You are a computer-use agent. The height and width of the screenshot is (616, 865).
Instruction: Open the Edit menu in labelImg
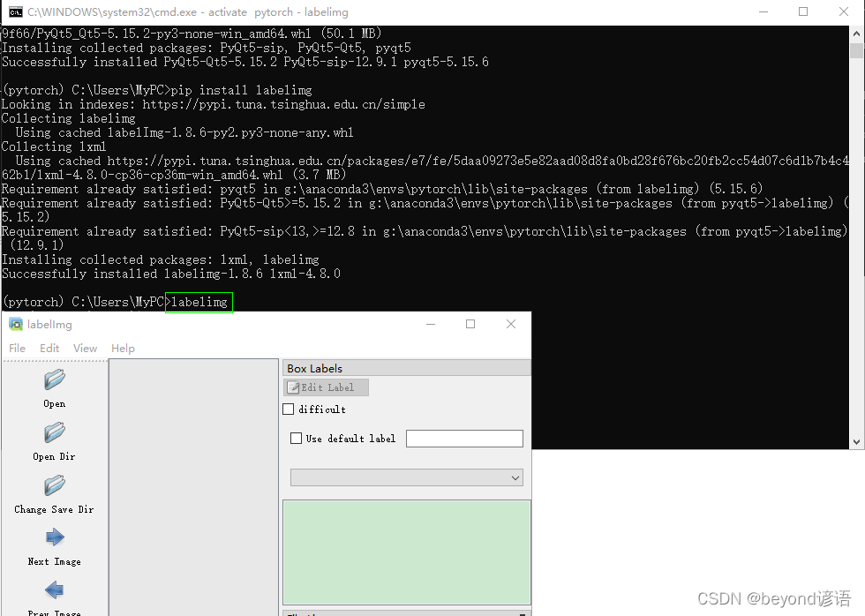pyautogui.click(x=49, y=348)
